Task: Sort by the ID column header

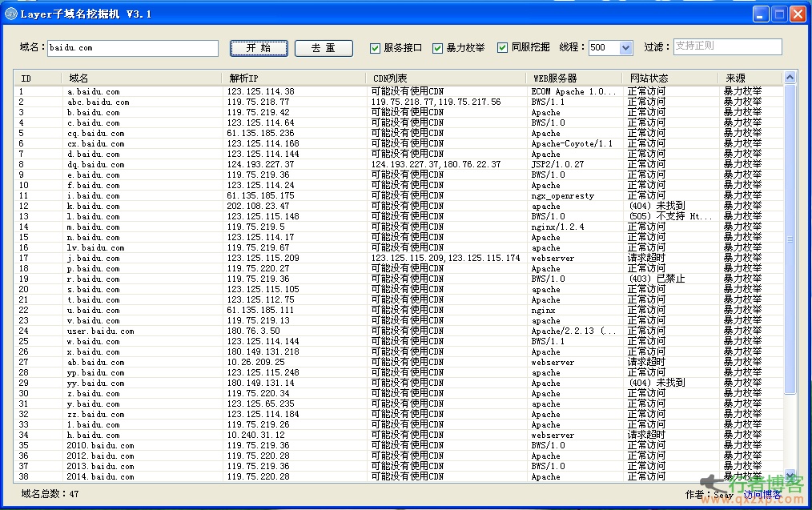Action: click(x=38, y=78)
